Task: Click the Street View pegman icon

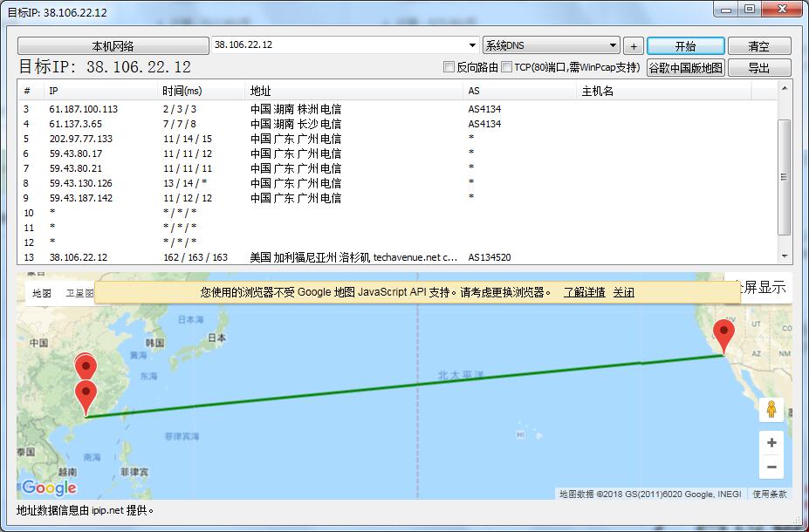Action: [x=771, y=409]
